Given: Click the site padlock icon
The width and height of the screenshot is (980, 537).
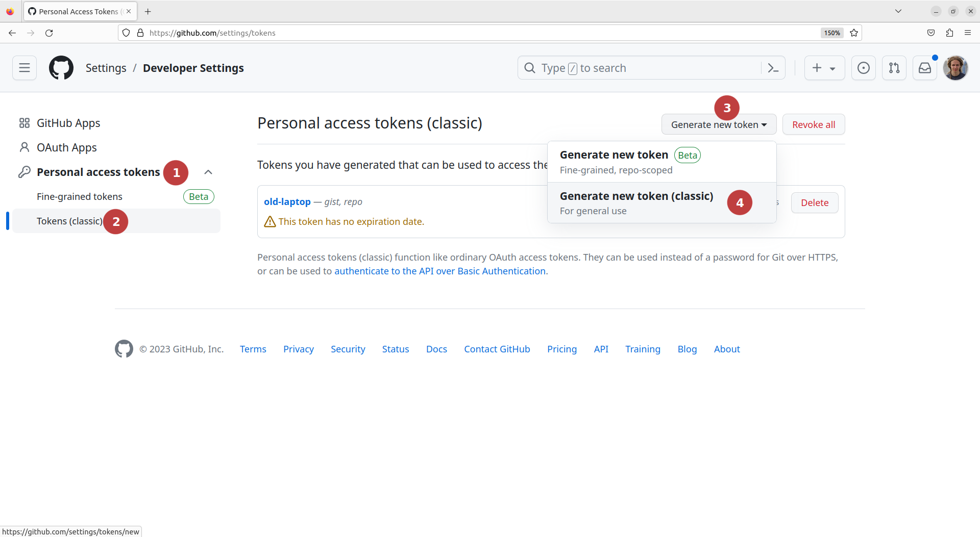Looking at the screenshot, I should point(140,33).
